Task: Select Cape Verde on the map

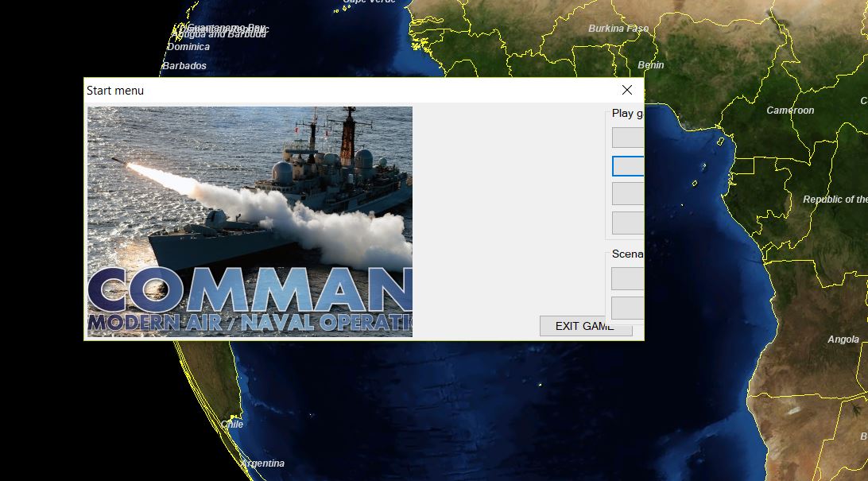Action: pos(369,2)
